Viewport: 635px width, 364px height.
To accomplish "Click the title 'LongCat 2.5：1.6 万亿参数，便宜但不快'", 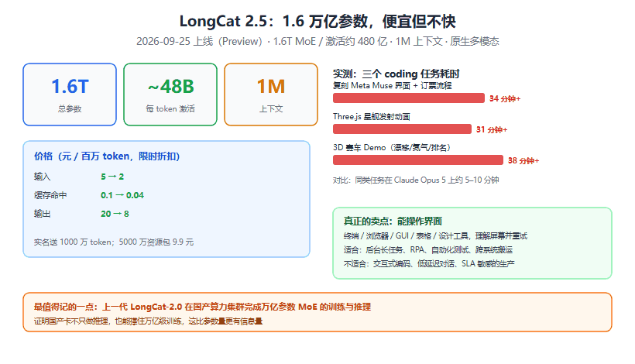I will click(x=317, y=22).
